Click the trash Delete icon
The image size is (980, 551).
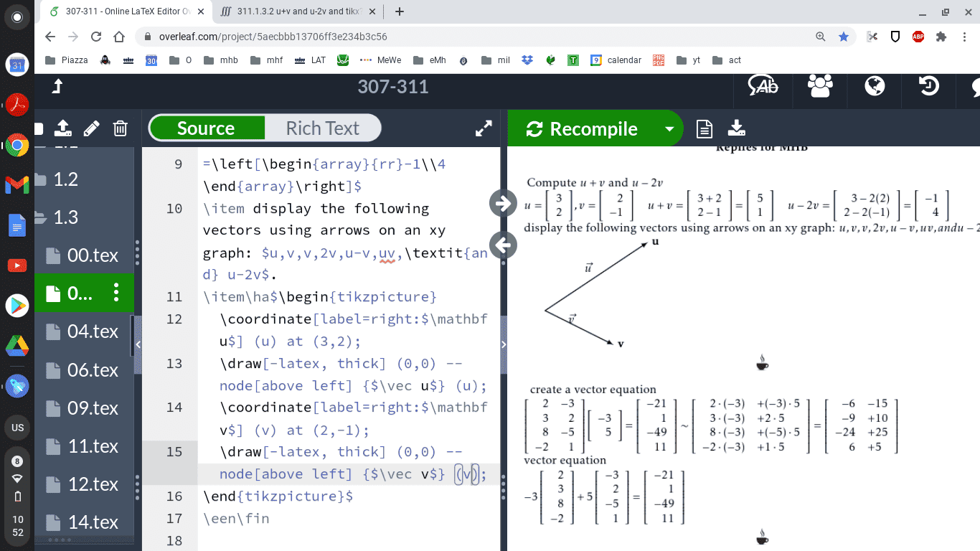(121, 128)
